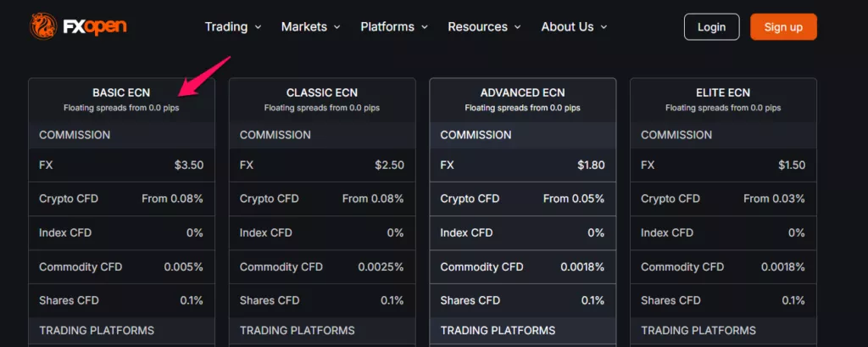Click the orange Sign up button
Viewport: 868px width, 347px height.
pyautogui.click(x=783, y=27)
